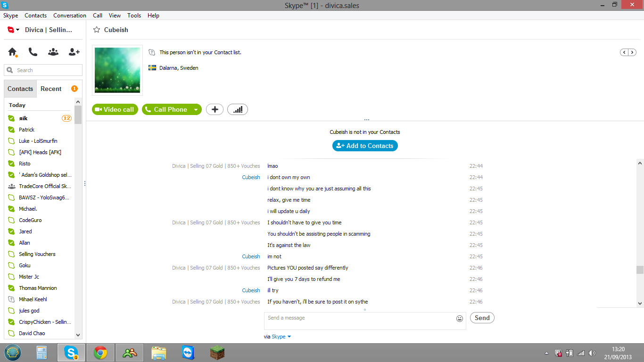Screen dimensions: 644x362
Task: Open the via Skype dropdown
Action: (281, 337)
